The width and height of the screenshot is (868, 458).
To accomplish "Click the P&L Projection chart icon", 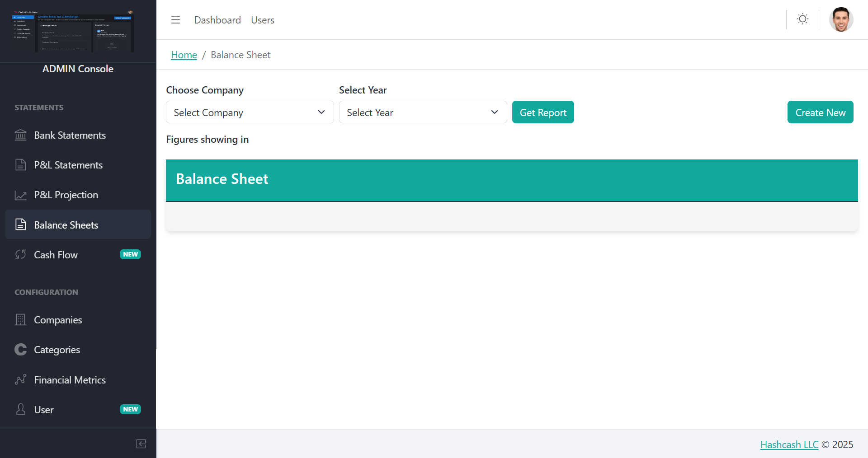I will click(x=20, y=195).
